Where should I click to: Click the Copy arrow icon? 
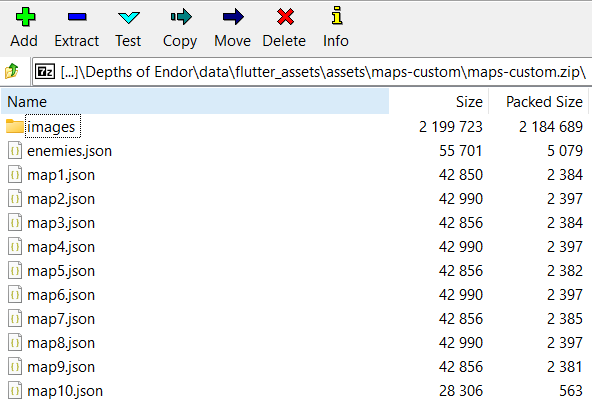coord(181,17)
